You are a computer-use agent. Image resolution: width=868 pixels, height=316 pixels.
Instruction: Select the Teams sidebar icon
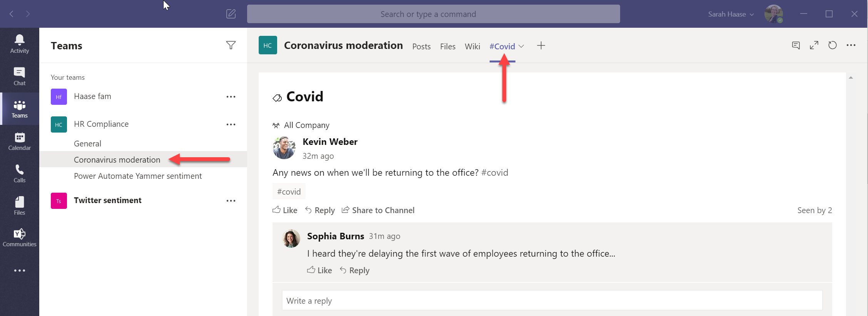[x=19, y=109]
